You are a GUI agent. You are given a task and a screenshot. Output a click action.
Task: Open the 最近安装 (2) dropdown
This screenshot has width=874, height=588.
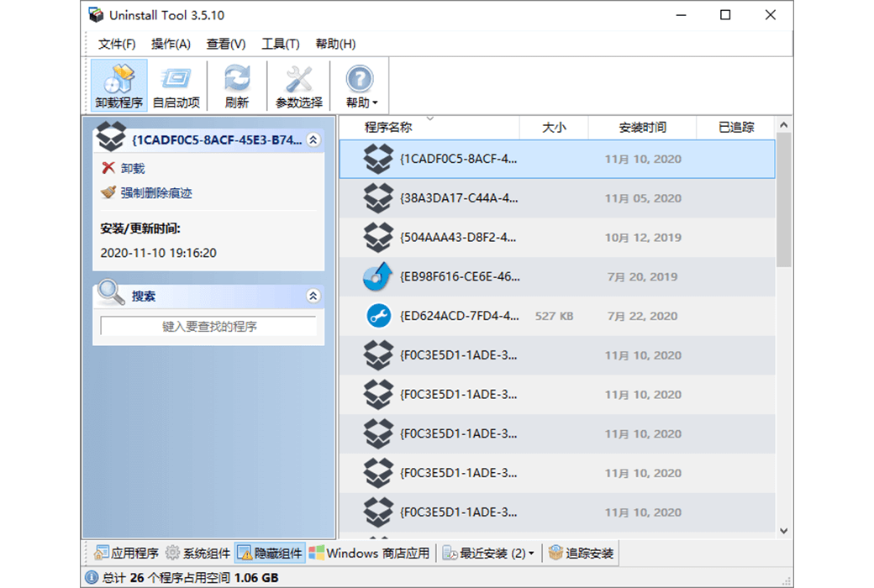[488, 553]
